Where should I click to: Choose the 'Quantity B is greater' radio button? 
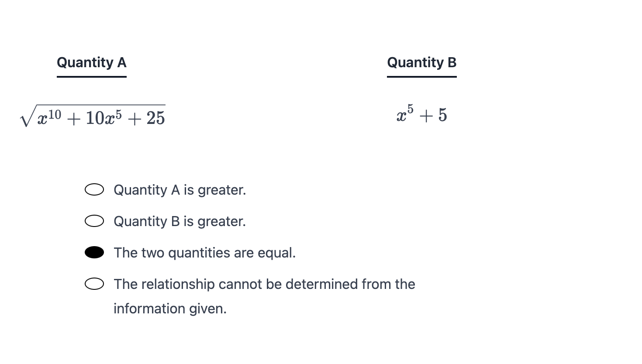[x=94, y=221]
